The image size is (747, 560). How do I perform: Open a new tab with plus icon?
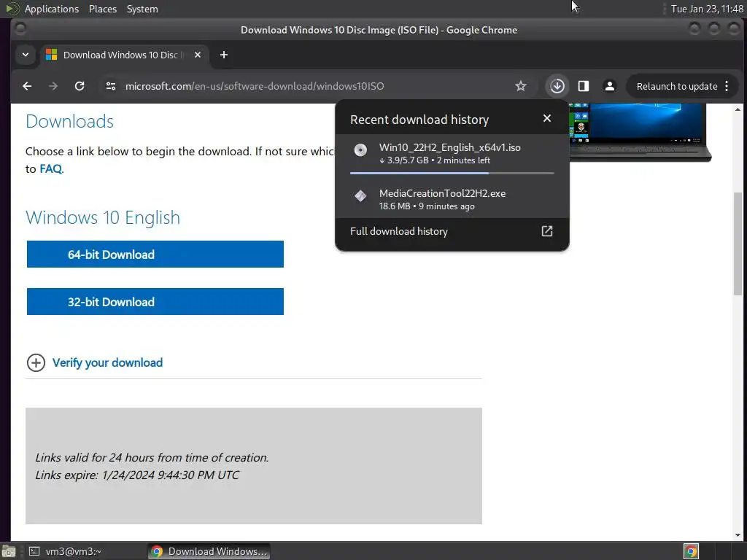223,55
